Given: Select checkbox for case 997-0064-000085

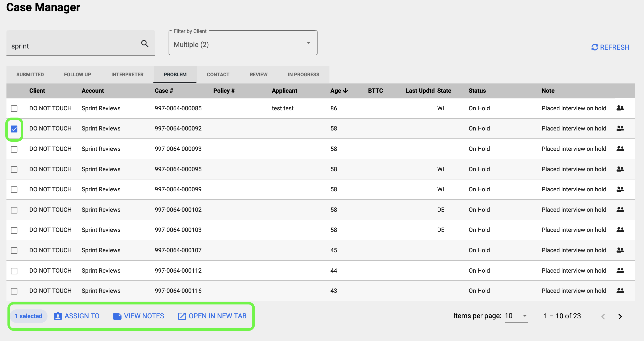Looking at the screenshot, I should point(14,109).
